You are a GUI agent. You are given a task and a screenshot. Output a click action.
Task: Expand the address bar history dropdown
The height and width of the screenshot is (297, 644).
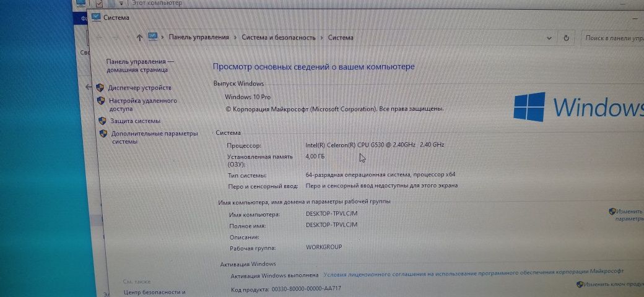[549, 38]
